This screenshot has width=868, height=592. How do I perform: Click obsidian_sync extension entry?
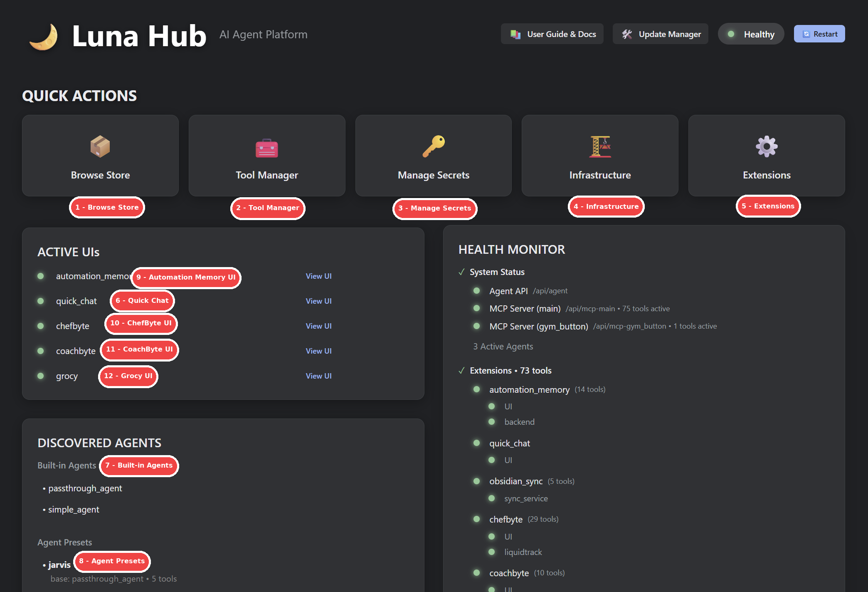click(x=516, y=481)
